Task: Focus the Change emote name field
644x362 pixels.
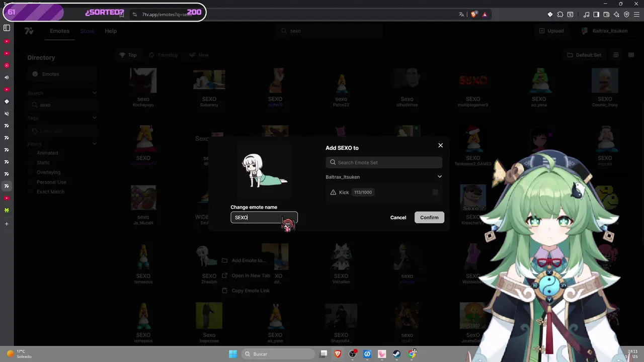Action: point(264,218)
